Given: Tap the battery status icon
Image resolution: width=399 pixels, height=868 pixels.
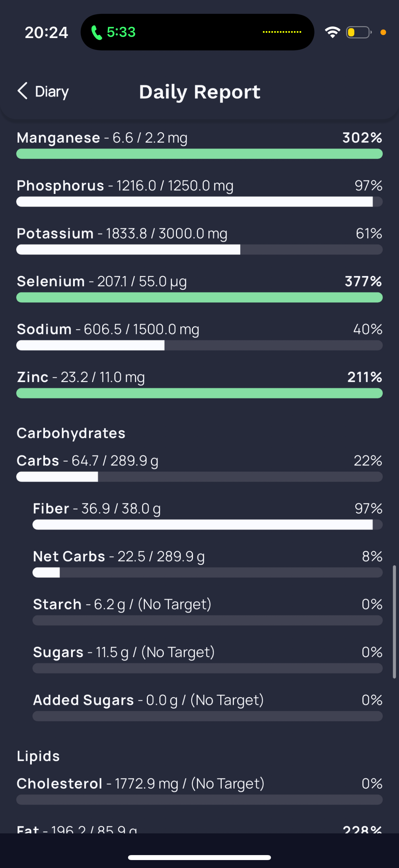Looking at the screenshot, I should coord(359,32).
